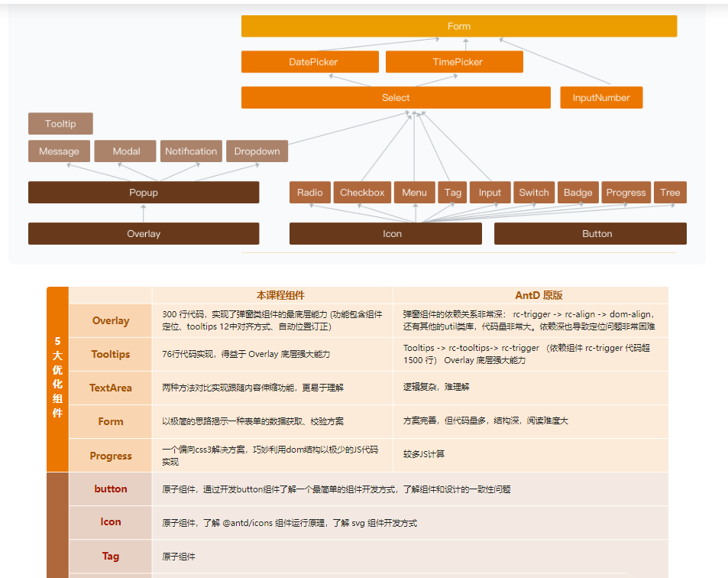Click the Menu diagram box
Screen dimensions: 728x578
(x=414, y=193)
